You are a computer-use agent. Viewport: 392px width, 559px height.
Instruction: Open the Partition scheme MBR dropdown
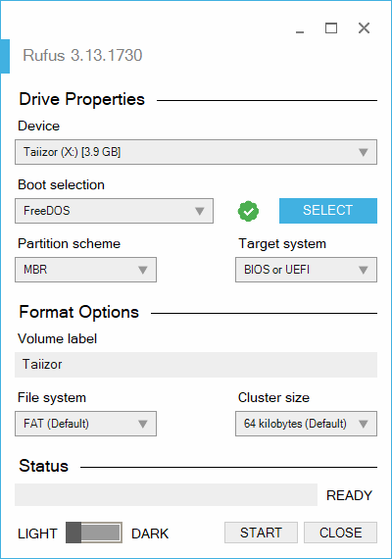[x=85, y=270]
